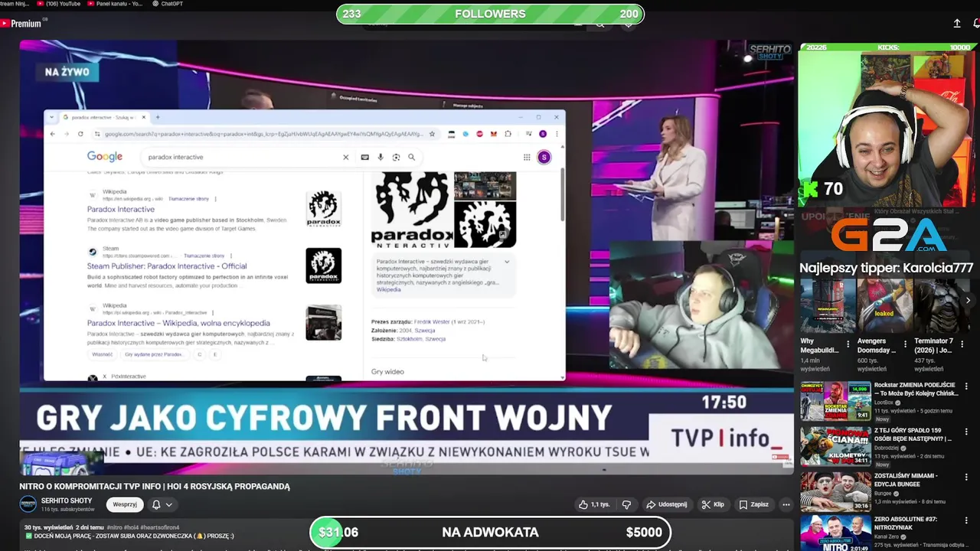980x551 pixels.
Task: Click Chrome window scrollbar in the video
Action: click(x=562, y=194)
